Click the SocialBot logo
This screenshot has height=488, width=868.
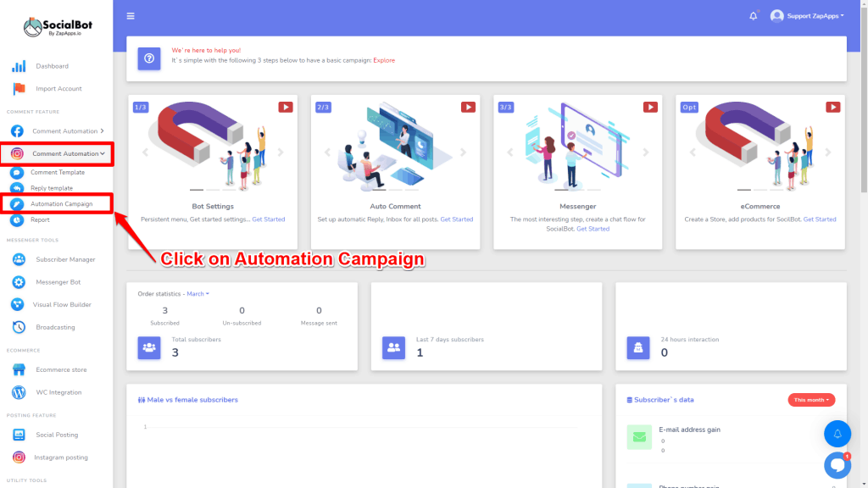[58, 26]
